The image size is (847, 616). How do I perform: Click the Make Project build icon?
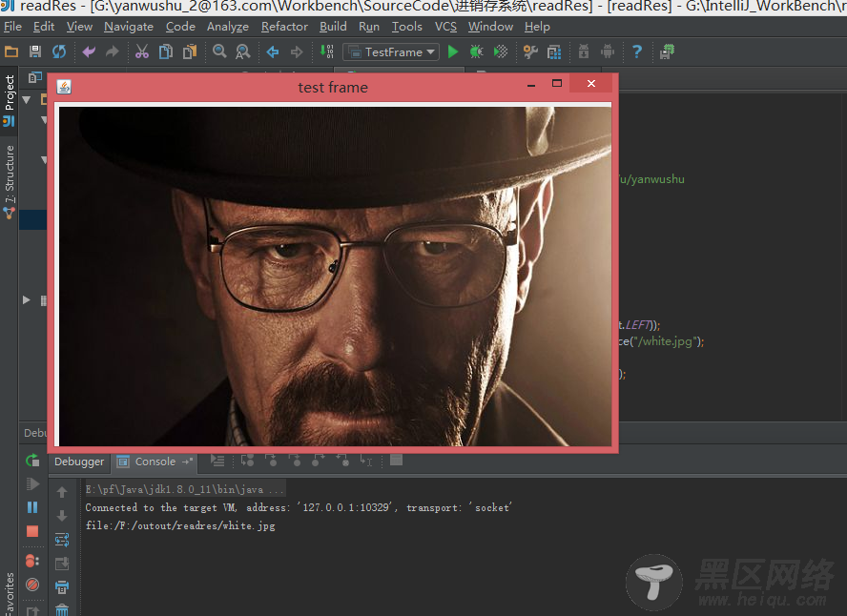coord(326,51)
